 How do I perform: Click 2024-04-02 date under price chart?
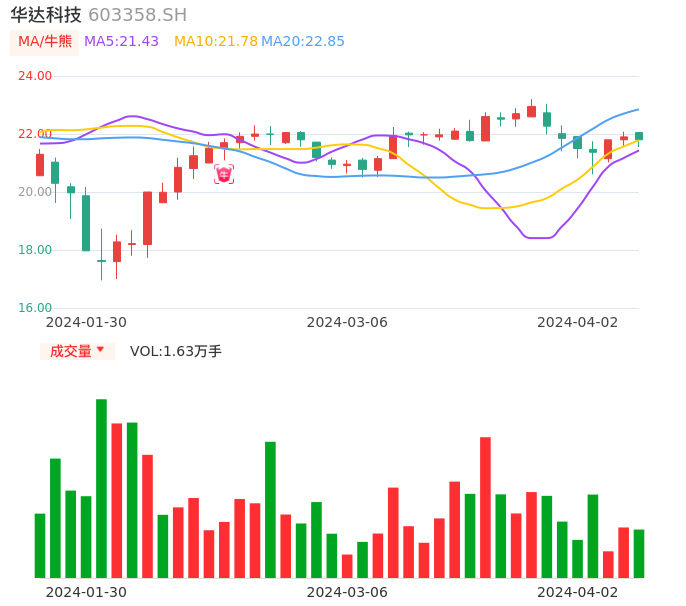[x=578, y=322]
